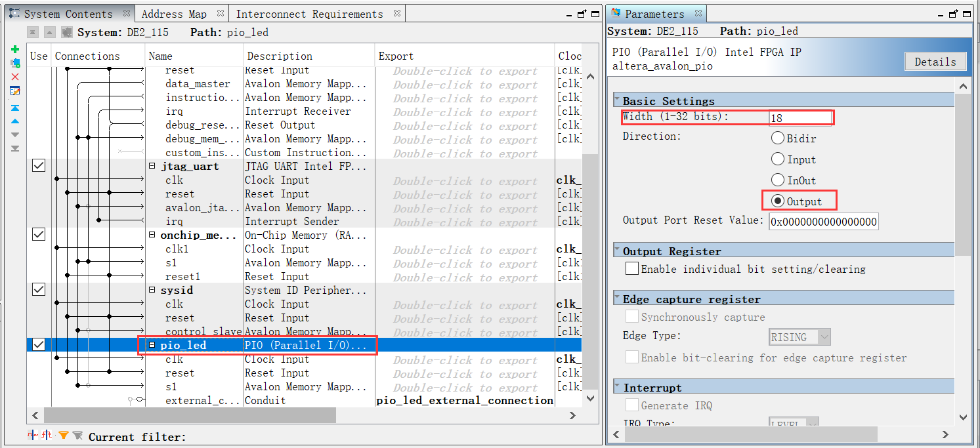Select the Output direction radio button
The height and width of the screenshot is (448, 980).
[778, 201]
